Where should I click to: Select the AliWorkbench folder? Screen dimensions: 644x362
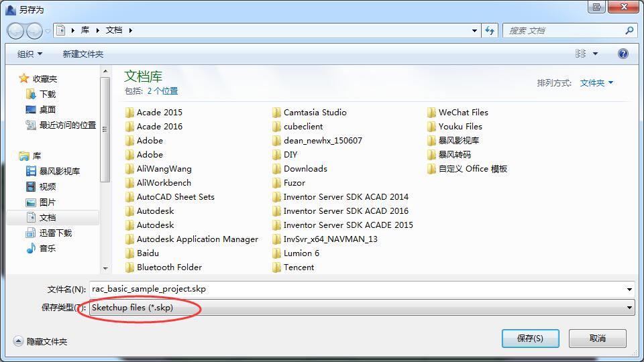pyautogui.click(x=158, y=182)
